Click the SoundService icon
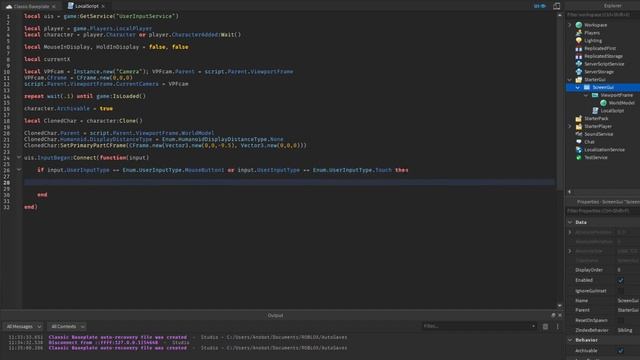 (578, 134)
